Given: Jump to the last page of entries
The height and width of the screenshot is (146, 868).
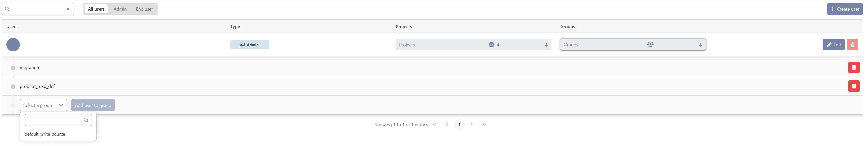Looking at the screenshot, I should pyautogui.click(x=484, y=125).
